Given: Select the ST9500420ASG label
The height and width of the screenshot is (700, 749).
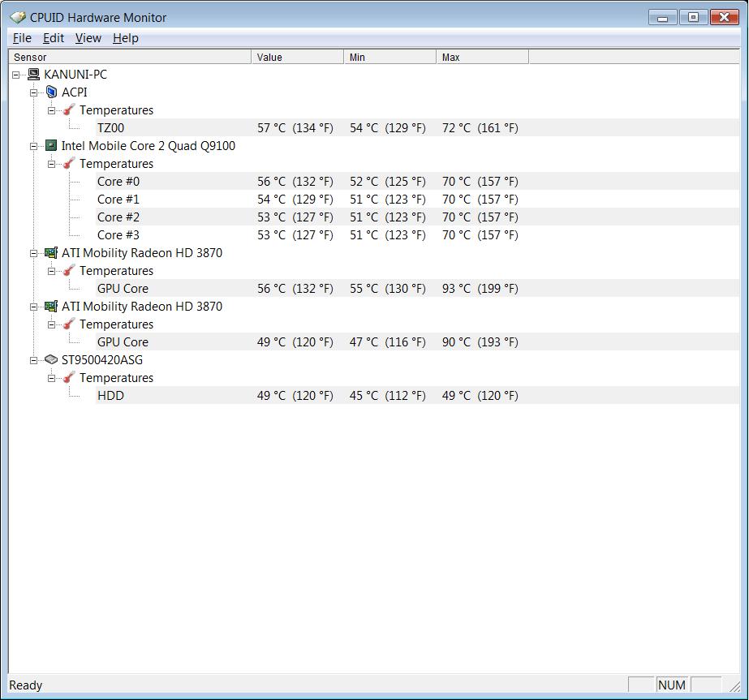Looking at the screenshot, I should click(x=102, y=359).
